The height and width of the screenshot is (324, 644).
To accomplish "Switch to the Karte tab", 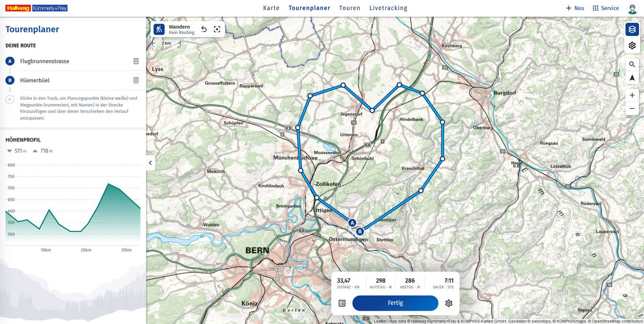I will pos(271,8).
